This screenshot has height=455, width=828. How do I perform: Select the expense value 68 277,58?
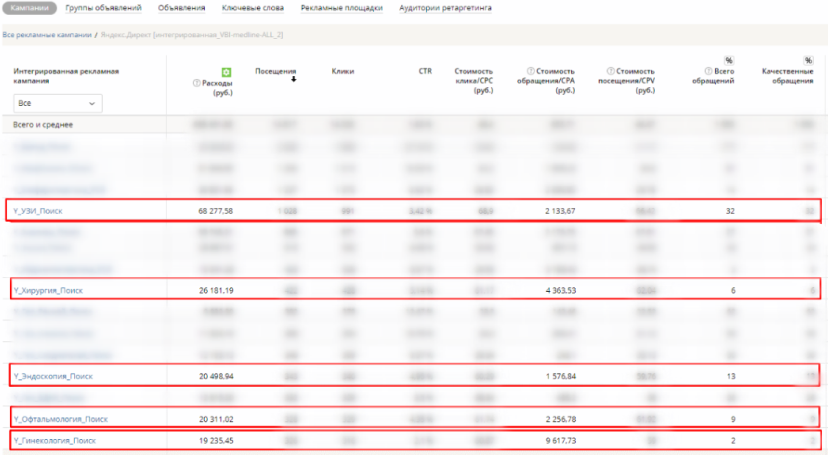[215, 211]
